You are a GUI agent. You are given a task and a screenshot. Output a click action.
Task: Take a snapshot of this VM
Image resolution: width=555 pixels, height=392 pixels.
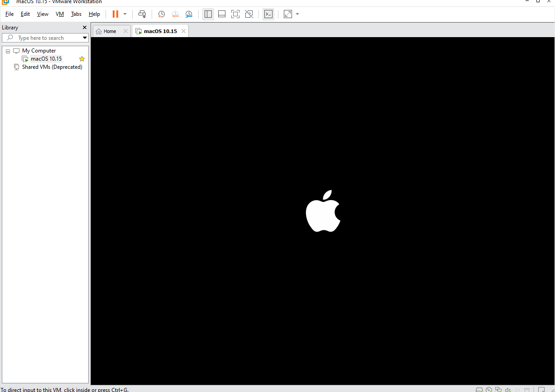(x=161, y=14)
